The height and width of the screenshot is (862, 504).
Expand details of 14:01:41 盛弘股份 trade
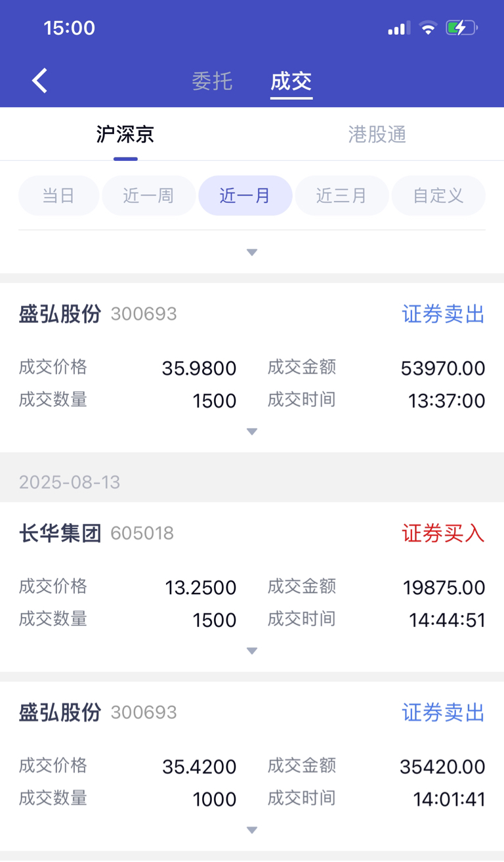click(x=252, y=830)
